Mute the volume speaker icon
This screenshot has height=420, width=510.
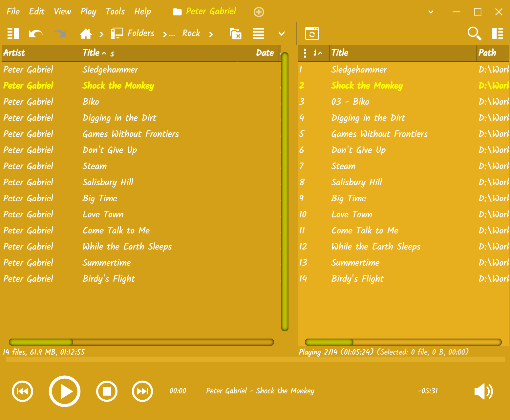click(483, 391)
